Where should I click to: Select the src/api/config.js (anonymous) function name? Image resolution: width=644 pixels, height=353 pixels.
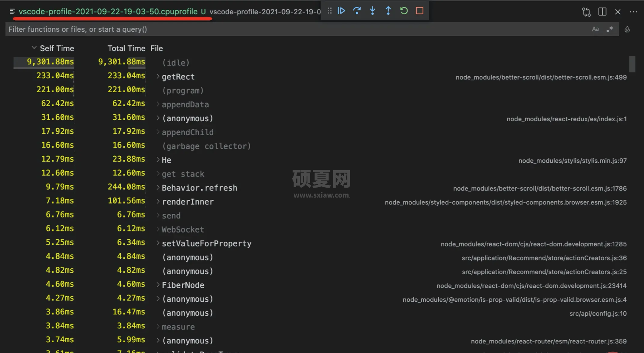(187, 313)
